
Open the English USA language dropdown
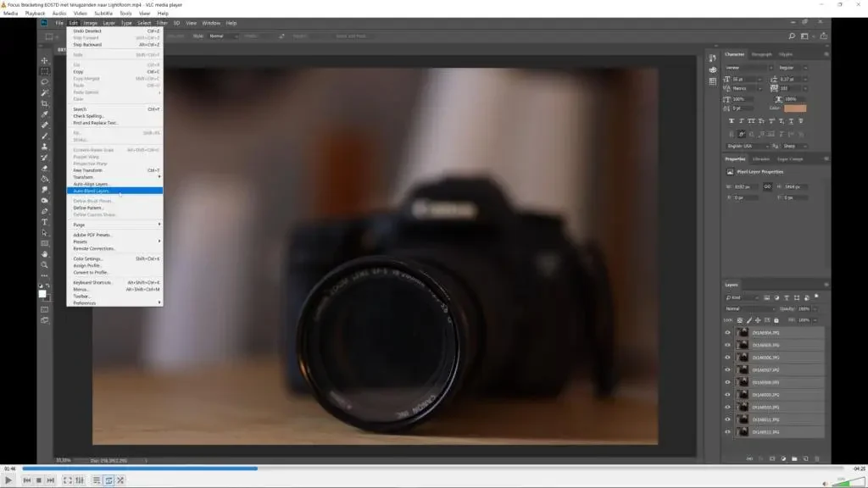pos(748,146)
